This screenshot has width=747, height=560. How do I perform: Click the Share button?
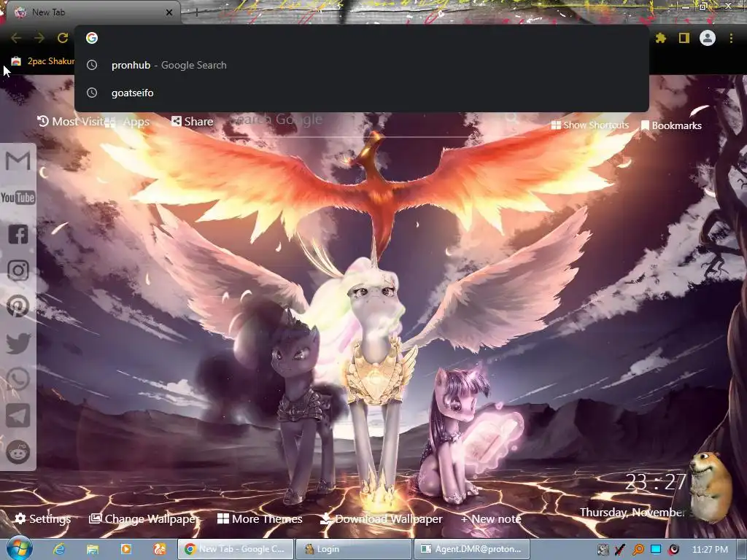tap(193, 122)
